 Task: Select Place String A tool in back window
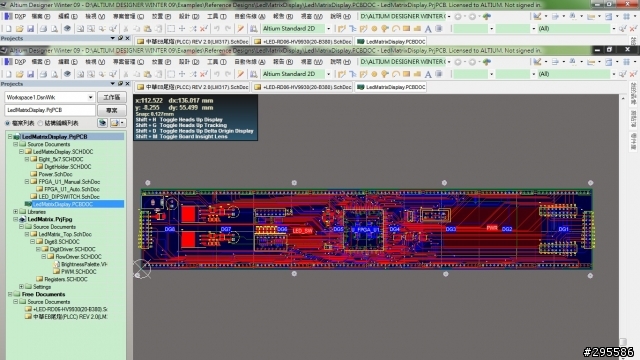click(428, 29)
